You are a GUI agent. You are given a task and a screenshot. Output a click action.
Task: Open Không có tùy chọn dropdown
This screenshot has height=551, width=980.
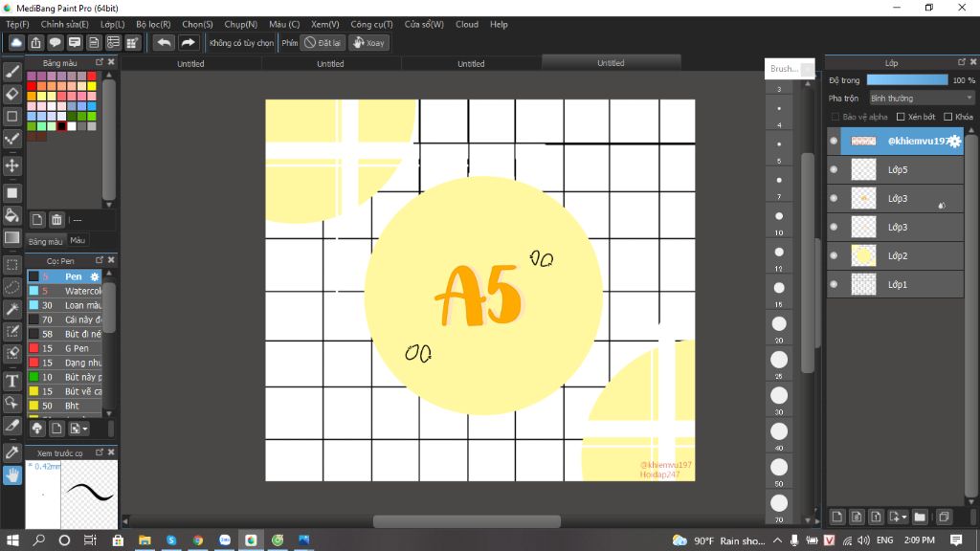241,42
